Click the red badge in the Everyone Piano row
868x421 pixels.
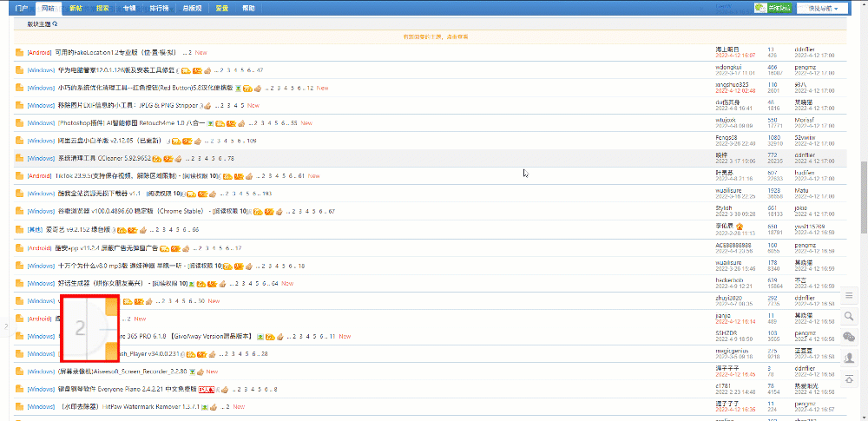point(207,390)
